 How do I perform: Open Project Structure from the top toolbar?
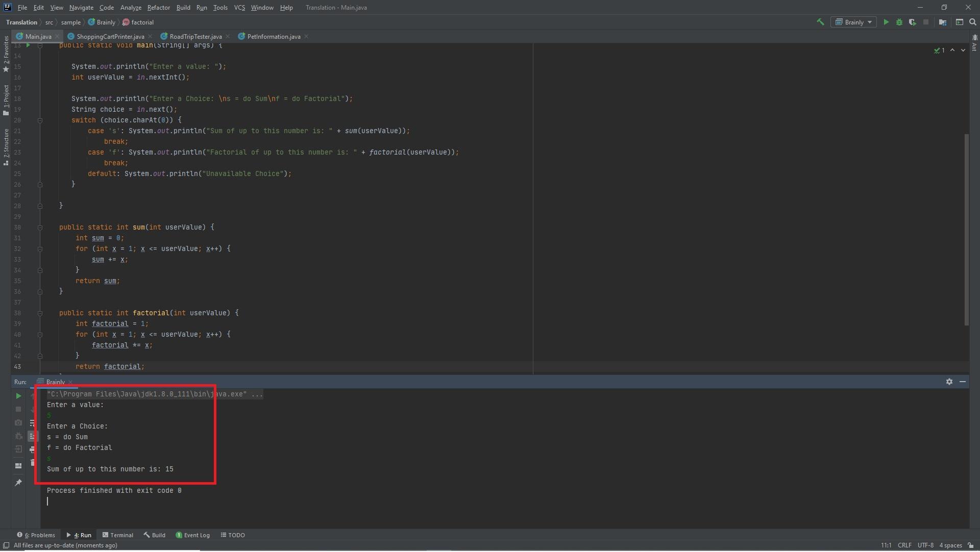point(943,22)
